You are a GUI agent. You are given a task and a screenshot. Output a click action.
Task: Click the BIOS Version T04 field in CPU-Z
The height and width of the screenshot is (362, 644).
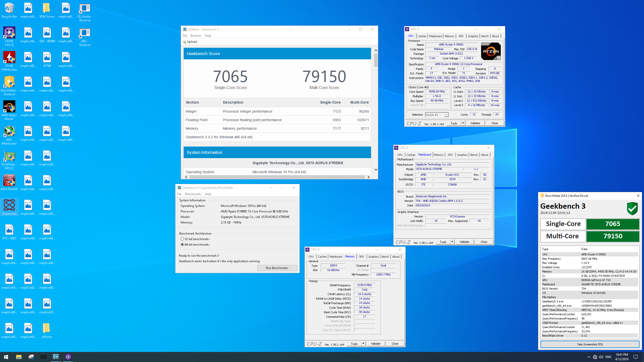point(452,201)
